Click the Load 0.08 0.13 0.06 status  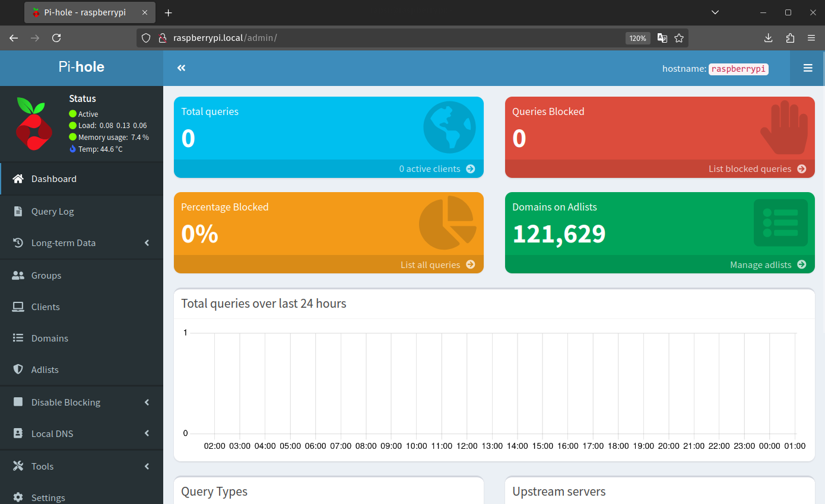(x=112, y=125)
